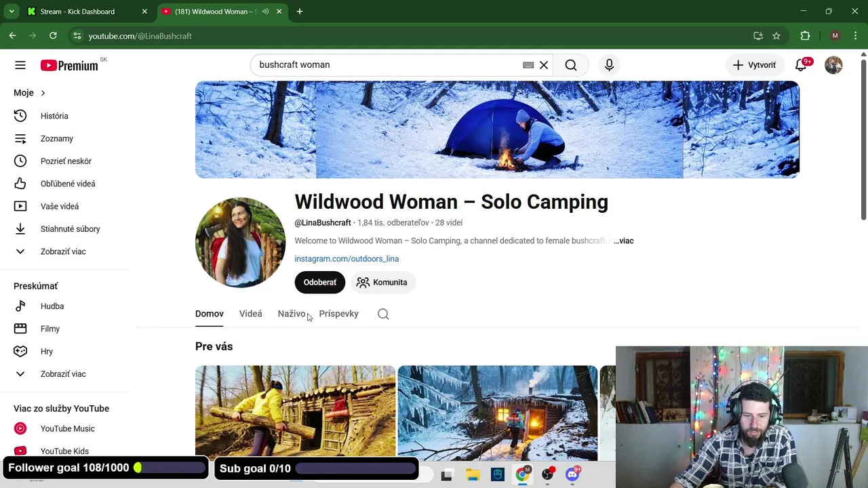868x488 pixels.
Task: Open Chrome extensions puzzle icon
Action: click(x=805, y=36)
